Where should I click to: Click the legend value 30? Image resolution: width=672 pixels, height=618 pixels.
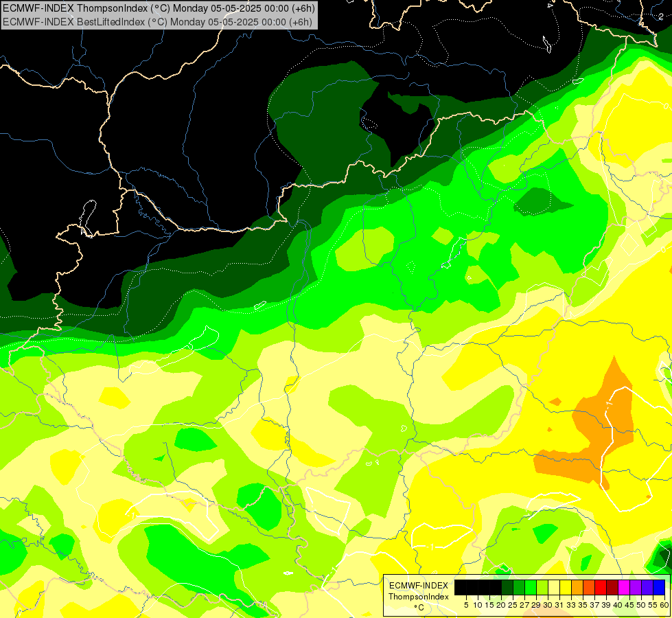[x=548, y=605]
